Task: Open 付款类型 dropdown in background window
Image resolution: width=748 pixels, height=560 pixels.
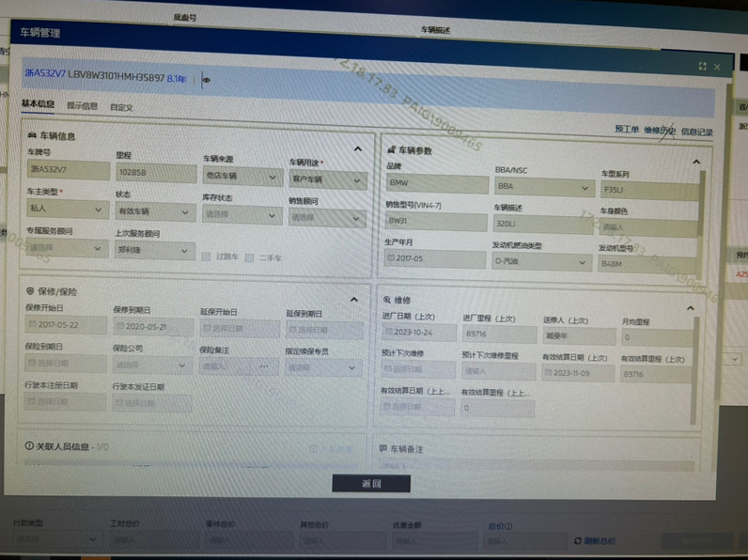Action: tap(56, 539)
